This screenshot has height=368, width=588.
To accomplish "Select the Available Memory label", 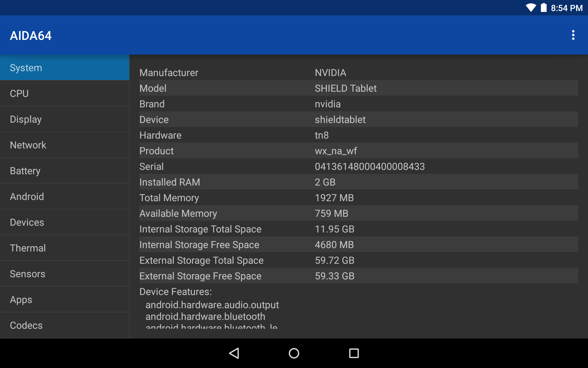I will coord(178,213).
